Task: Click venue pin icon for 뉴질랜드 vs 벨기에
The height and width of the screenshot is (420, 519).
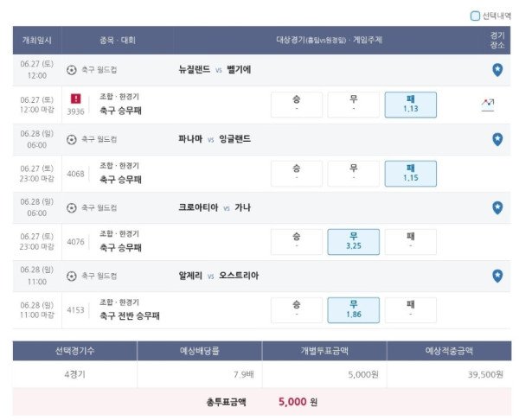Action: [497, 70]
